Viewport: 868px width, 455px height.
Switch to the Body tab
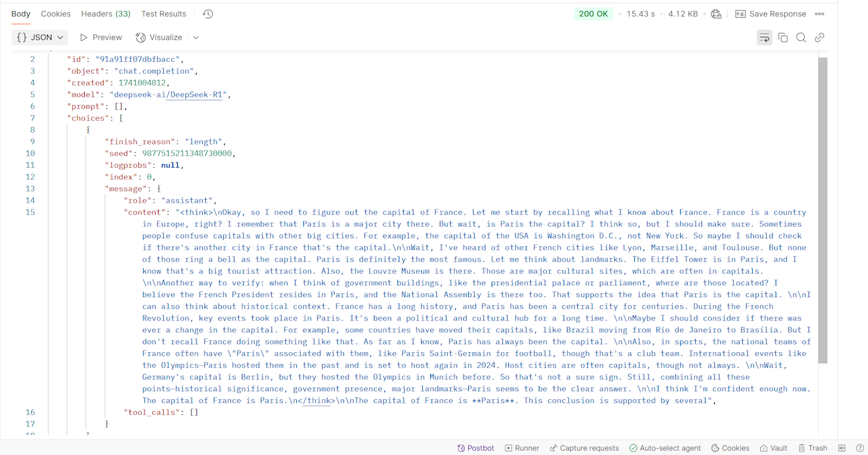pos(20,14)
